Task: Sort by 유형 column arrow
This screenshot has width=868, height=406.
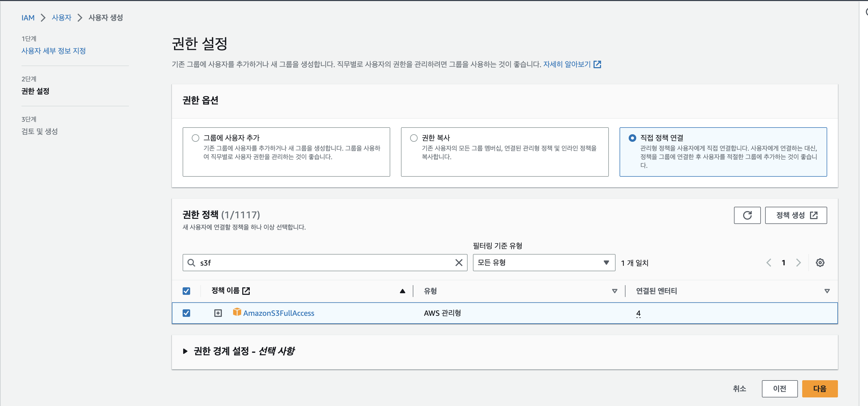Action: point(614,291)
